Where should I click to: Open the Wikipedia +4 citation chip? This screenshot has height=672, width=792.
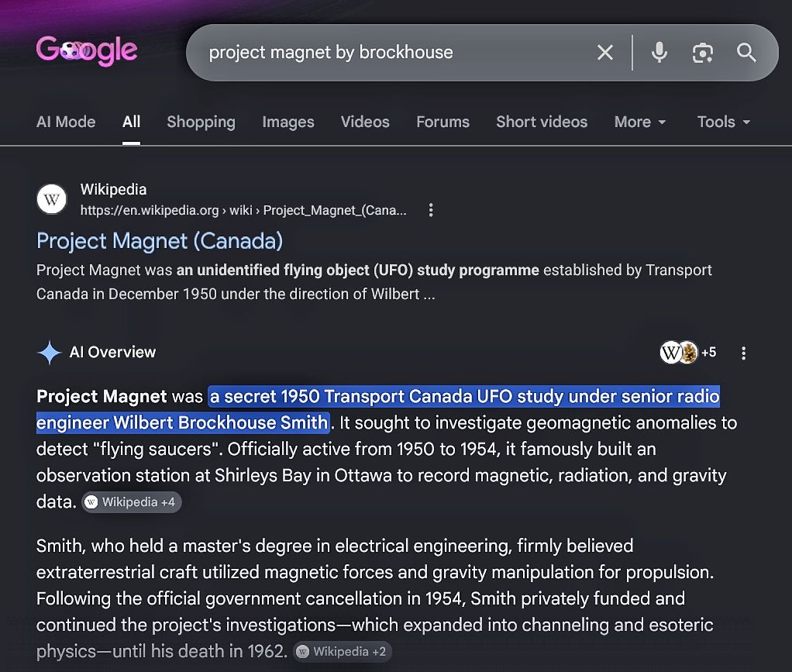(x=131, y=502)
